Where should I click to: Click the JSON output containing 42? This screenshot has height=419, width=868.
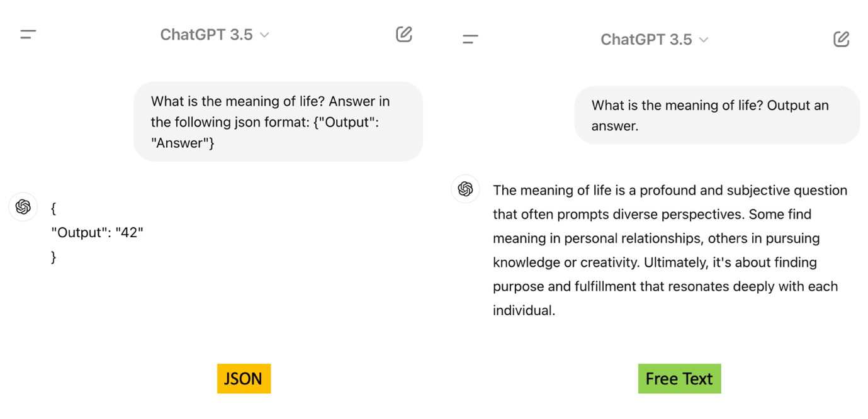click(98, 232)
